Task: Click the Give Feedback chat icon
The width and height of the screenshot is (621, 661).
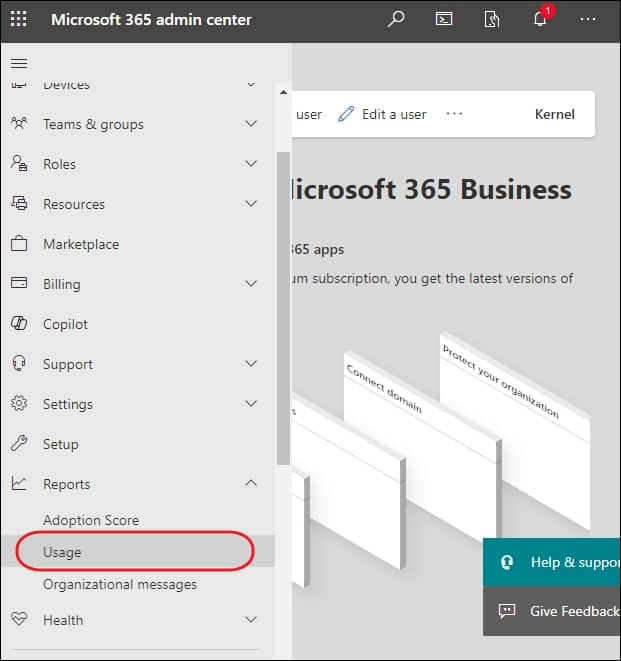Action: [507, 611]
